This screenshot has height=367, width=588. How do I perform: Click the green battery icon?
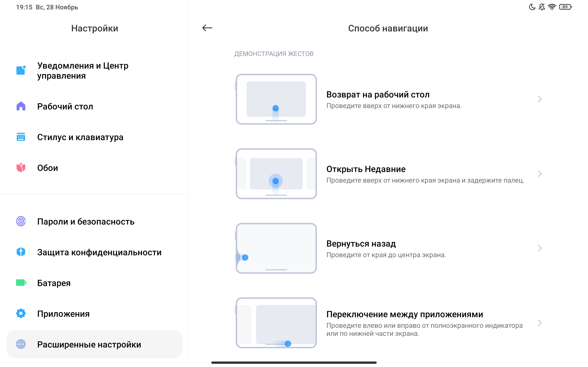pyautogui.click(x=21, y=283)
